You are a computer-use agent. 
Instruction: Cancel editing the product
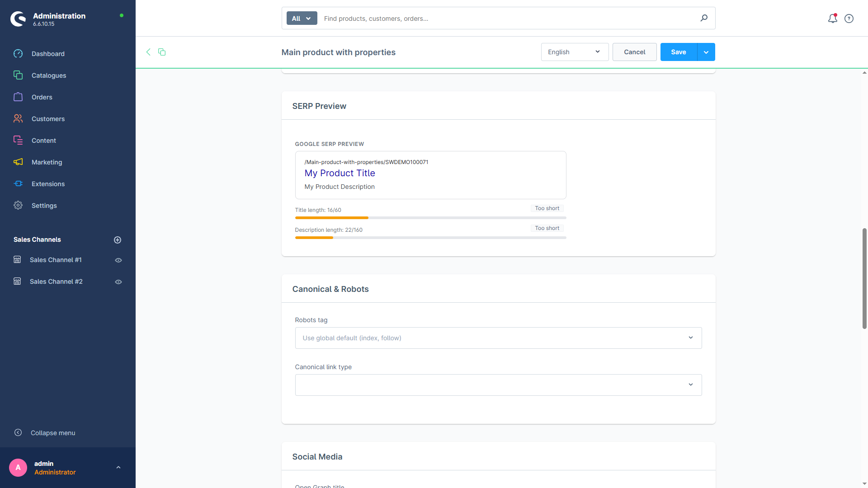[634, 52]
